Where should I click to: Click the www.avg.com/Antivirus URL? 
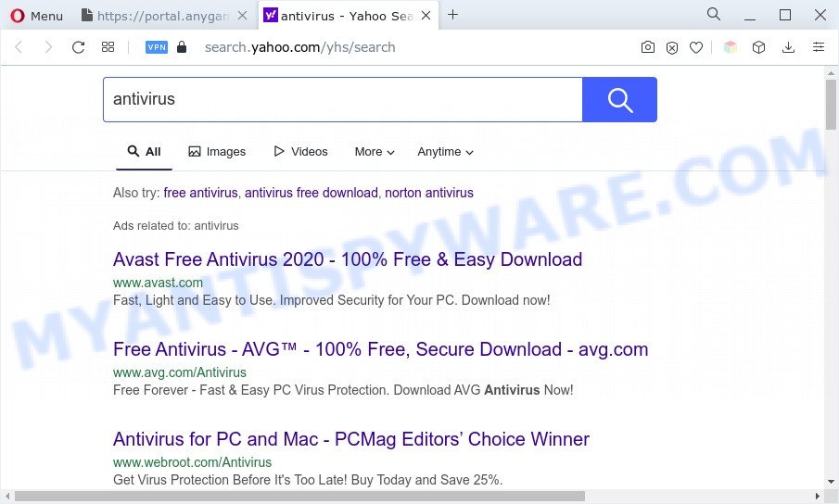180,372
